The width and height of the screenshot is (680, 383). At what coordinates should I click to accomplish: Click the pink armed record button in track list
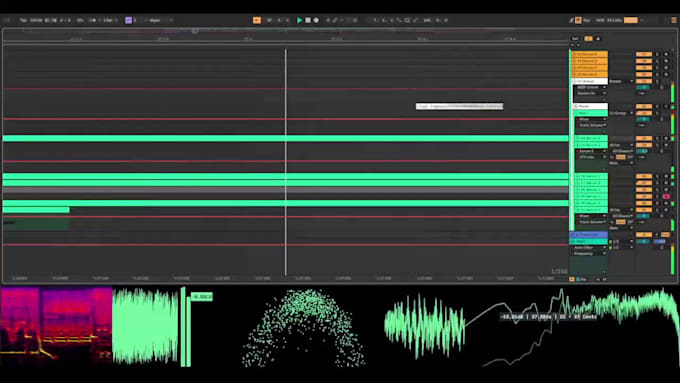click(x=666, y=196)
